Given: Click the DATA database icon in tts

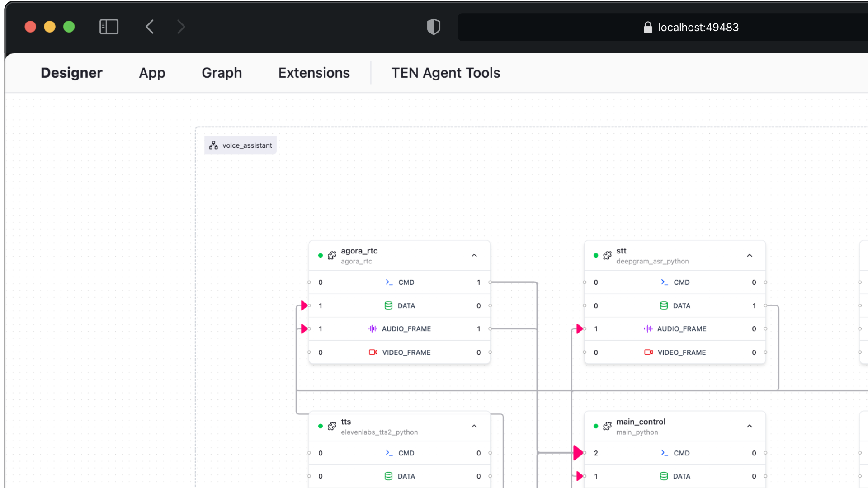Looking at the screenshot, I should point(388,476).
